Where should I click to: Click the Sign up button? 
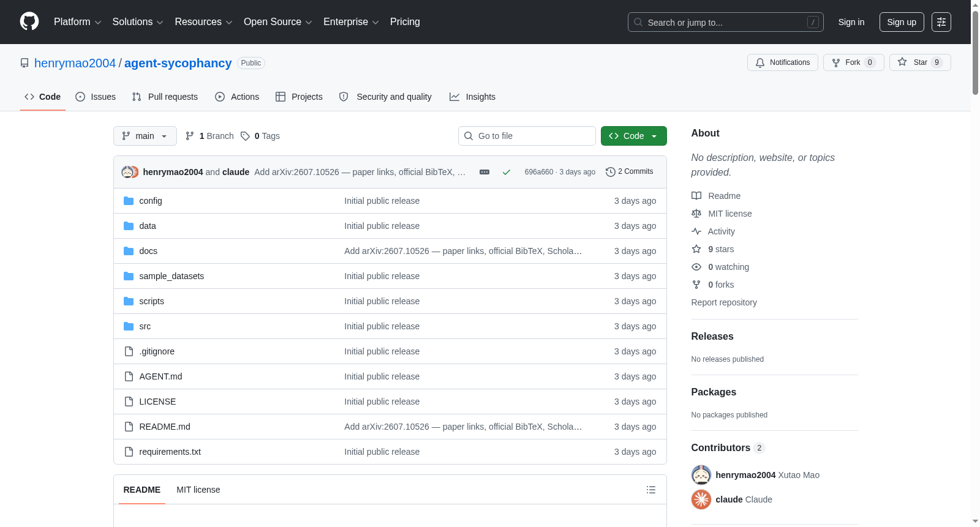902,22
